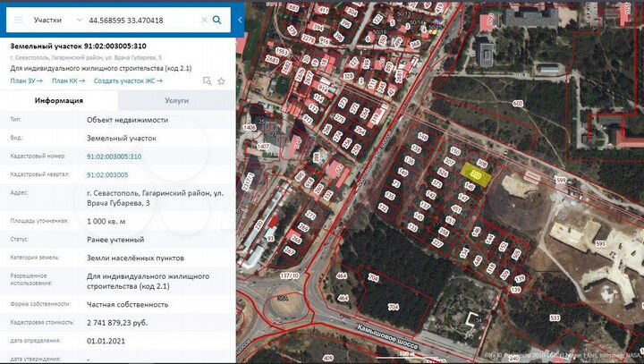Click the parcel labeled 599 on the map
Viewport: 644px width, 364px height.
click(561, 181)
